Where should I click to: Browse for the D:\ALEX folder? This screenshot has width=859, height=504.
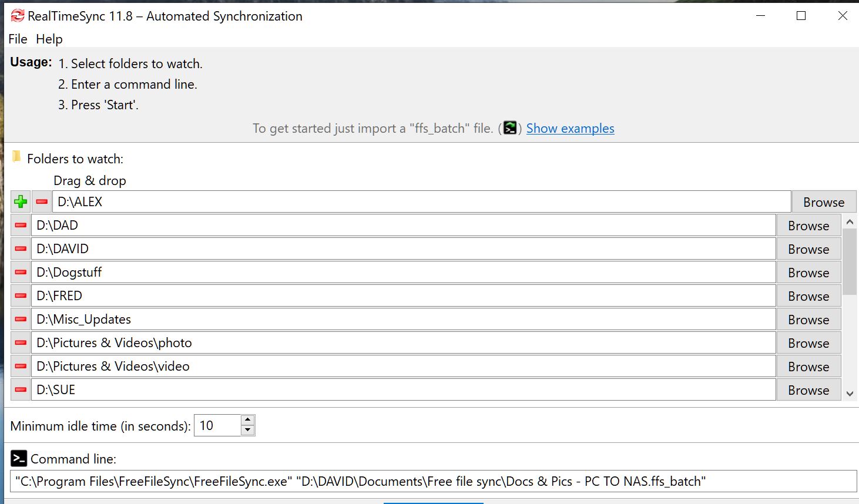pos(824,202)
